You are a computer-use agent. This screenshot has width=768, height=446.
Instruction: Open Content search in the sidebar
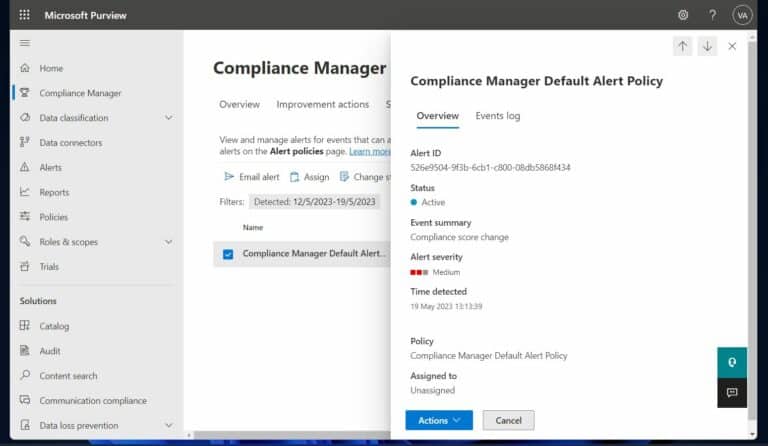[x=68, y=376]
